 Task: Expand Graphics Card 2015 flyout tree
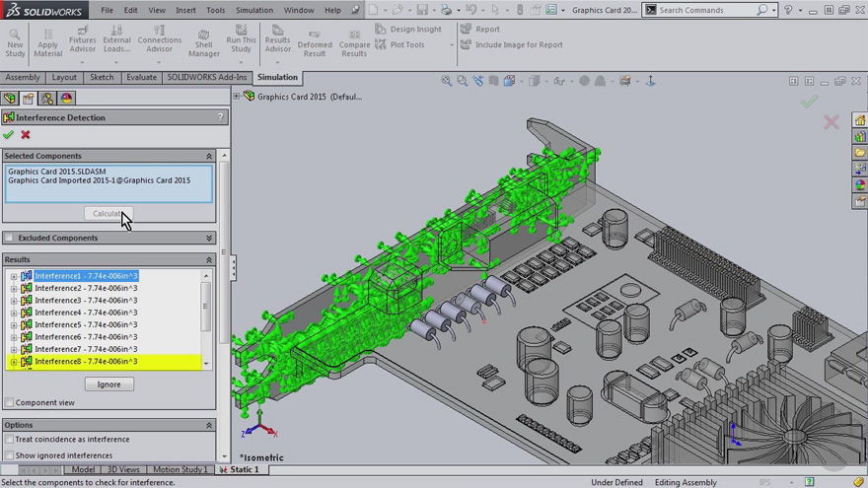pyautogui.click(x=237, y=97)
